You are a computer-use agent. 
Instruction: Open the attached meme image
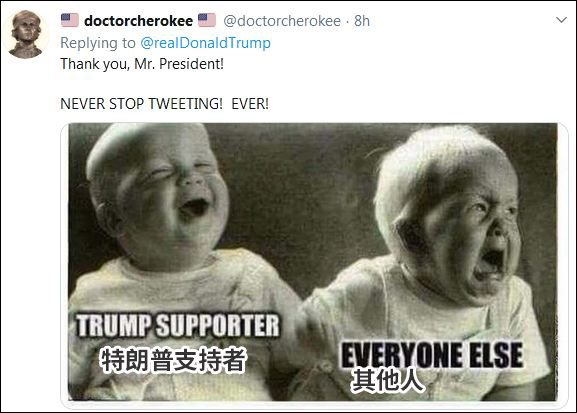coord(313,262)
